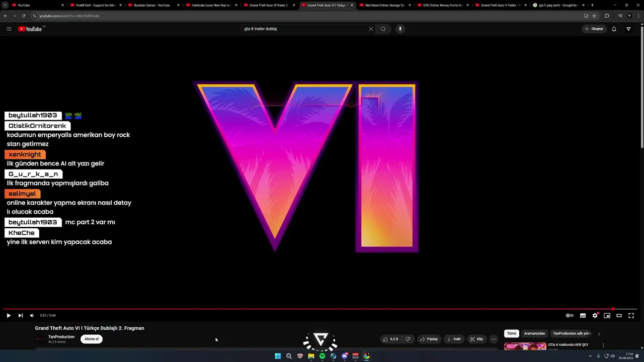
Task: Open a new browser tab with plus
Action: click(592, 5)
